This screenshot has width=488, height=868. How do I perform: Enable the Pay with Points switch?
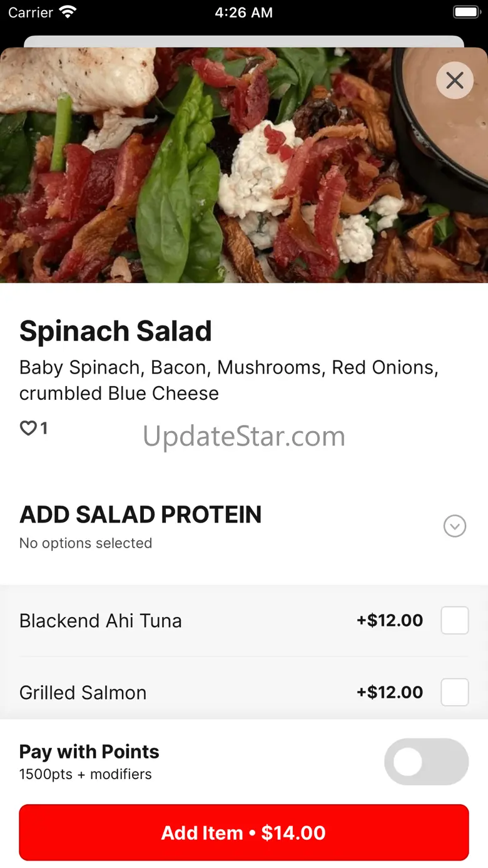click(426, 762)
